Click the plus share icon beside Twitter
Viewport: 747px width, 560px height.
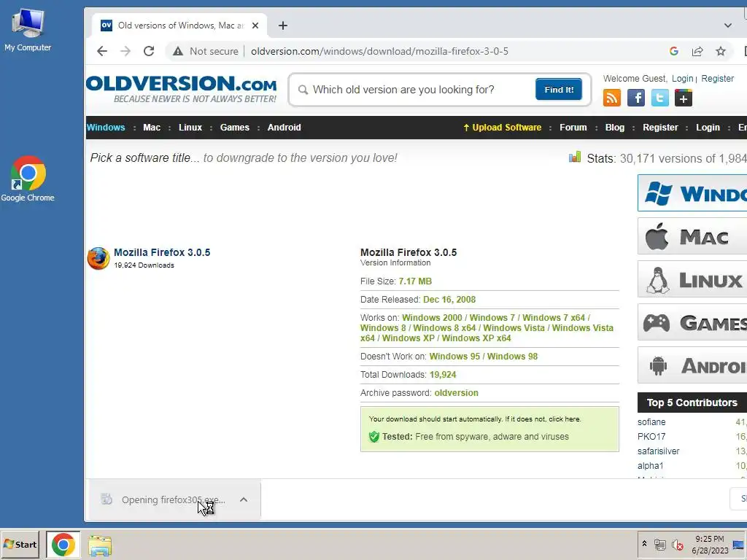[x=684, y=98]
